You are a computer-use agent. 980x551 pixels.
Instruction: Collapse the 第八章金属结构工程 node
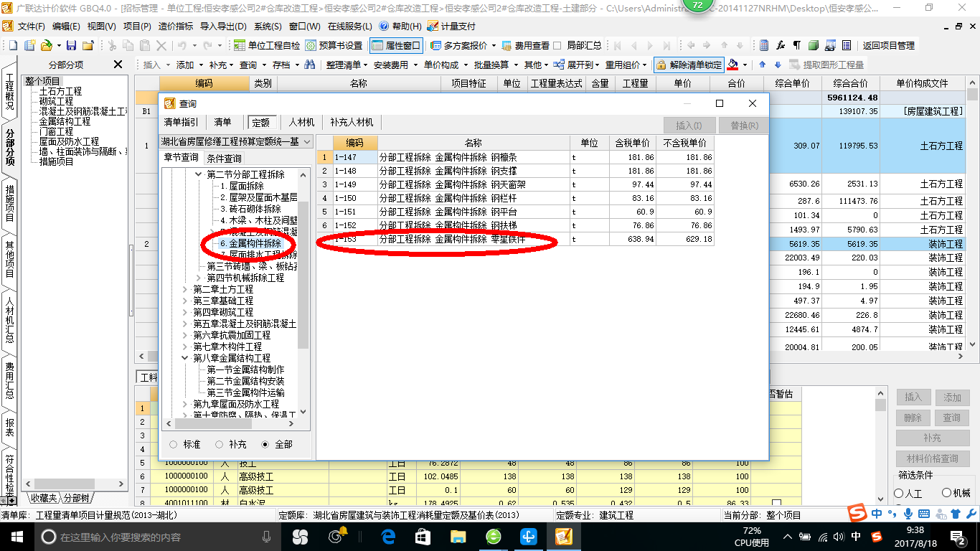click(x=185, y=358)
